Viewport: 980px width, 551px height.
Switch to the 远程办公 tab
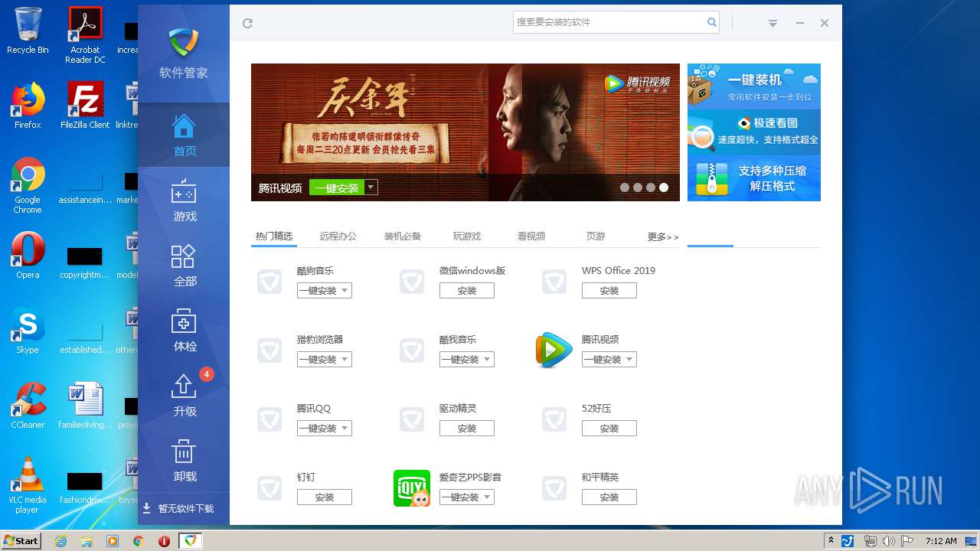pos(338,236)
